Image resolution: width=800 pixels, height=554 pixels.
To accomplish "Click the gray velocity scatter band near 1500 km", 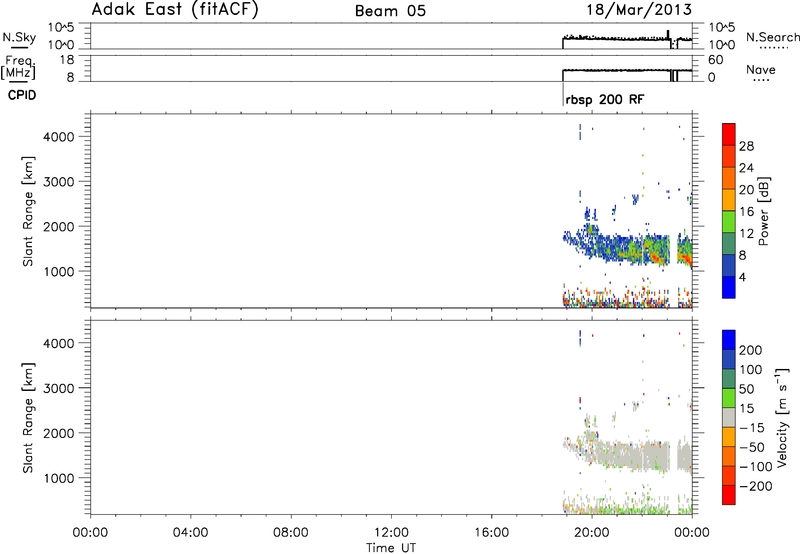I will coord(628,454).
